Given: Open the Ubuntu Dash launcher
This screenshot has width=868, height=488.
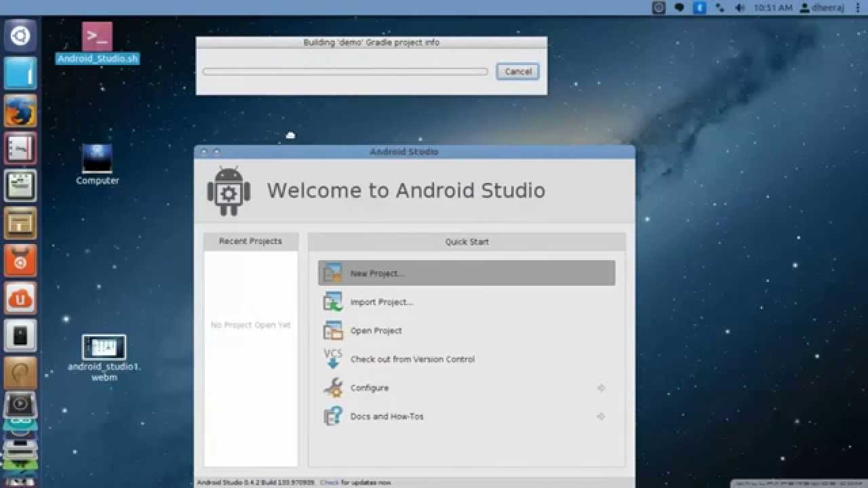Looking at the screenshot, I should (x=20, y=35).
